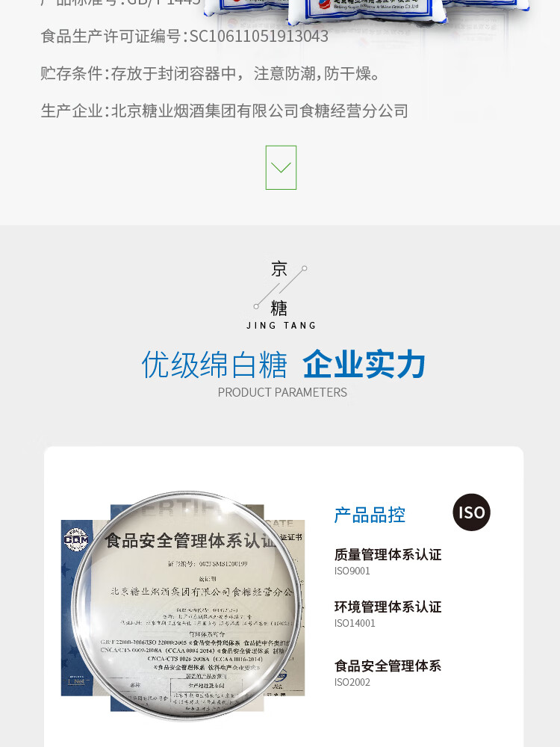
Task: Click the food license number SC10611051913043
Action: point(259,36)
